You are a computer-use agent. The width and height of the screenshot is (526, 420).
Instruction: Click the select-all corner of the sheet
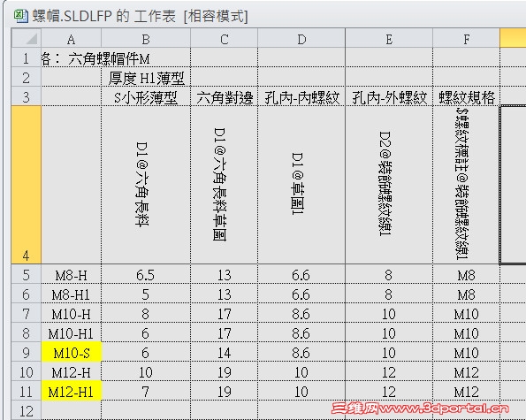[27, 38]
